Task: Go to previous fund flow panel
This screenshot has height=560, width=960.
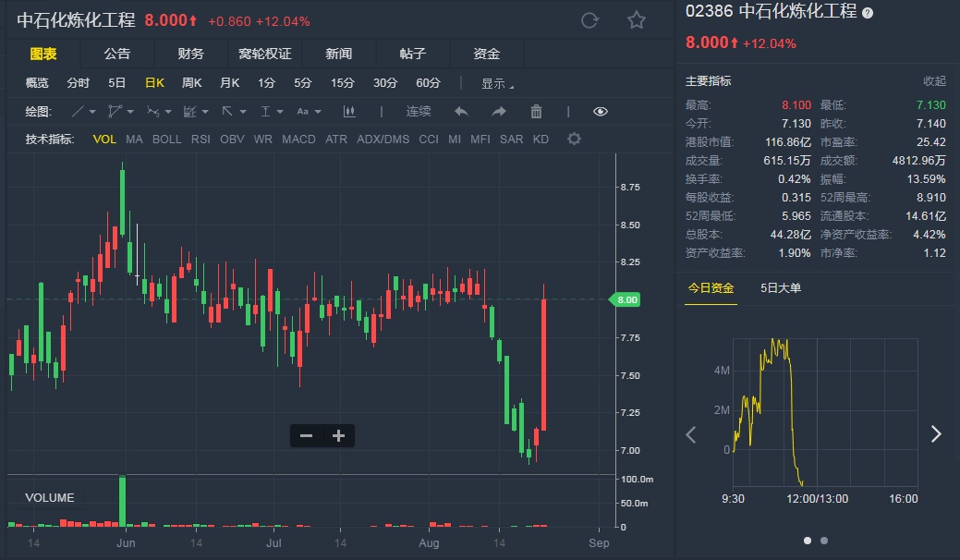Action: [691, 434]
